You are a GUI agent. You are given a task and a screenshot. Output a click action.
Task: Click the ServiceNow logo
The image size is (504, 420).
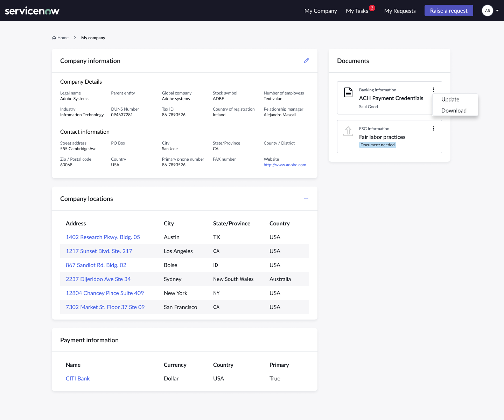click(x=32, y=11)
